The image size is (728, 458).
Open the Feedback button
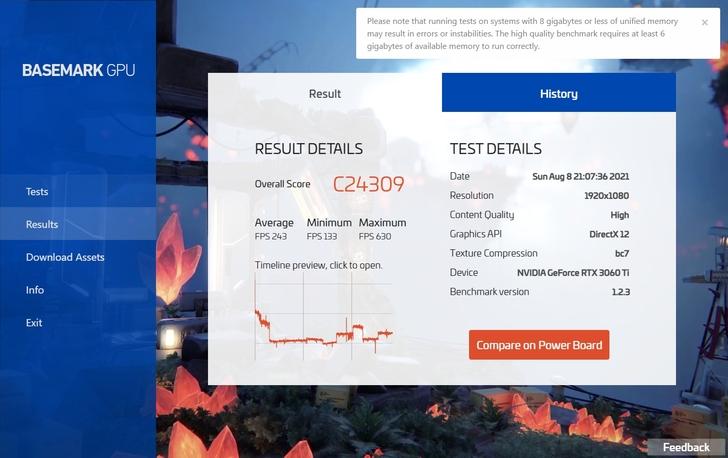click(686, 447)
